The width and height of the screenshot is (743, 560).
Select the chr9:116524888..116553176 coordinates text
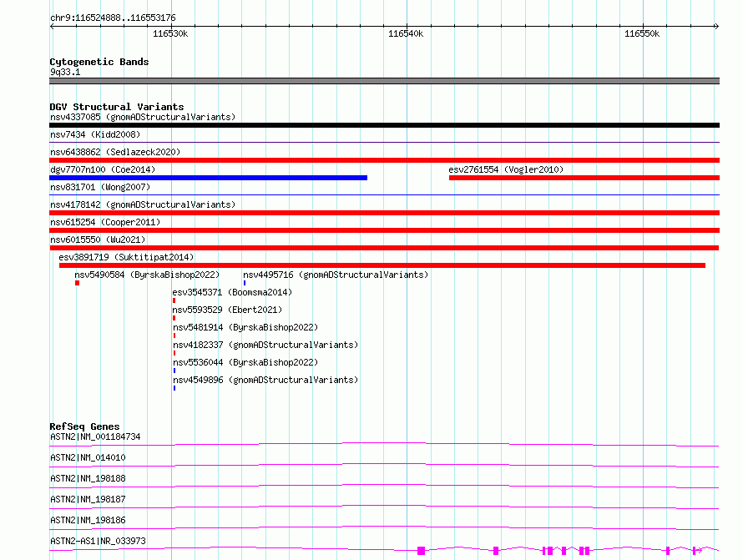click(x=113, y=18)
